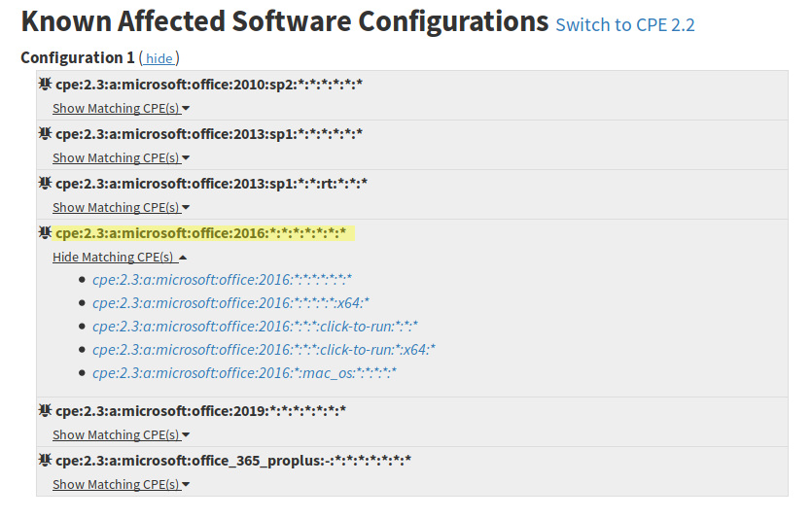This screenshot has width=812, height=519.
Task: Open office:2016 mac_os CPE link
Action: click(244, 372)
